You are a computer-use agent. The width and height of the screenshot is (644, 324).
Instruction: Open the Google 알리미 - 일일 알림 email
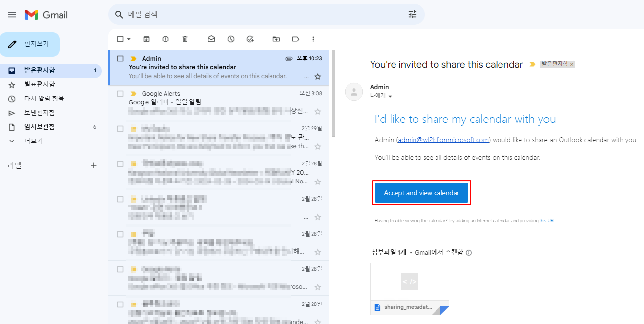pos(219,102)
